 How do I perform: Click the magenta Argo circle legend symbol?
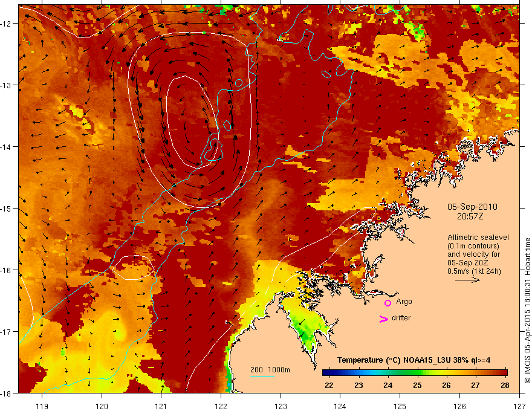coord(388,303)
